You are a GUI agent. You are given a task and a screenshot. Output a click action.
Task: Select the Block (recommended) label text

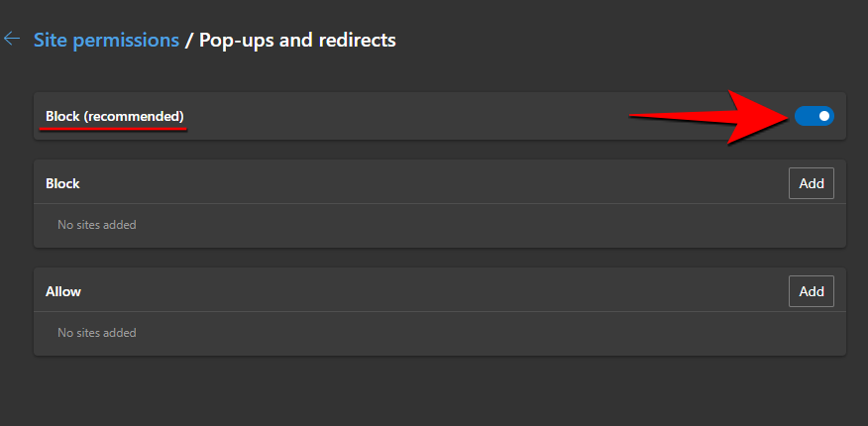(114, 117)
